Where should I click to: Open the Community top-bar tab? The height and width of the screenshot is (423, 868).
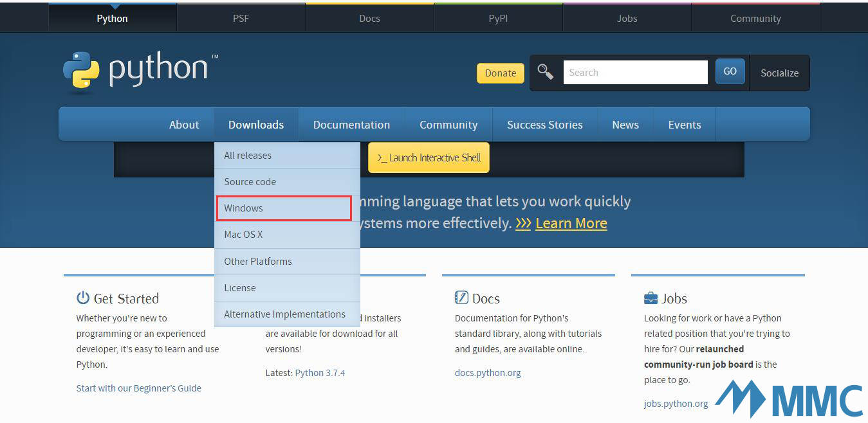pyautogui.click(x=755, y=19)
